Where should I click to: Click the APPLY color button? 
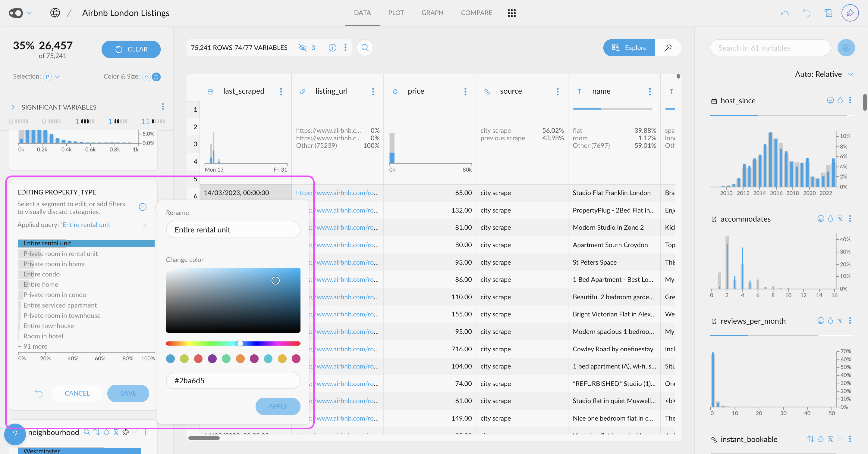tap(278, 406)
